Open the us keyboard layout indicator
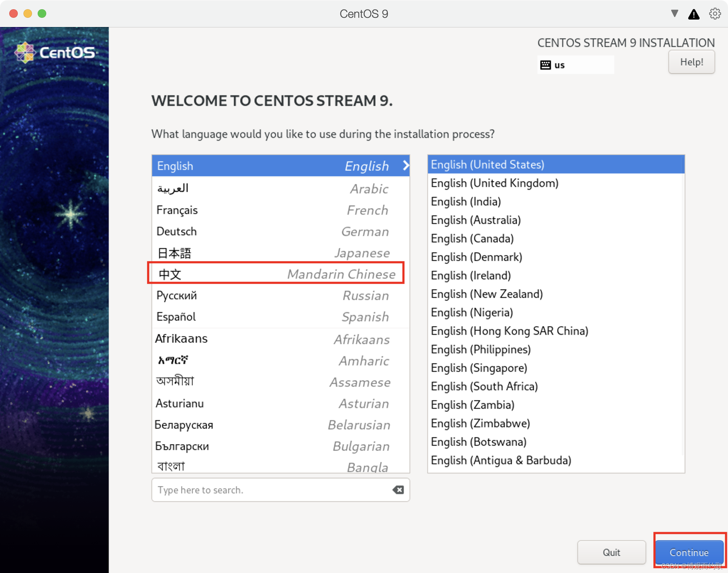 click(576, 65)
